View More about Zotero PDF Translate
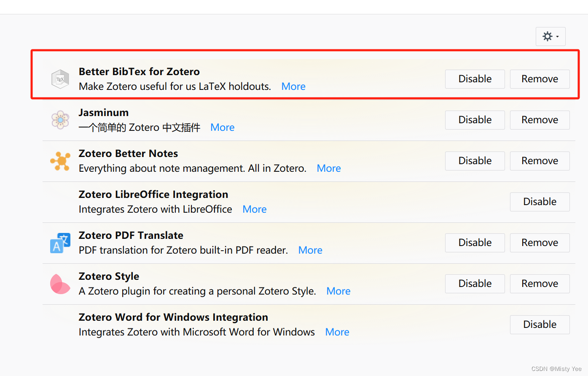The width and height of the screenshot is (588, 376). 310,250
